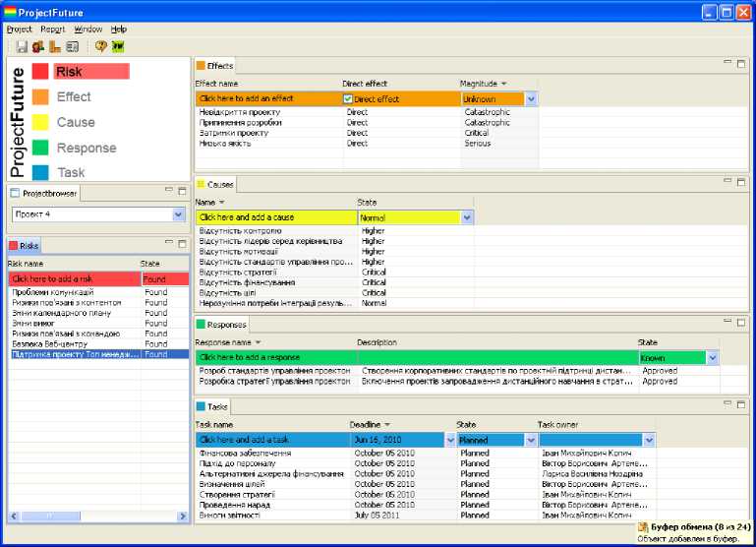756x547 pixels.
Task: Click the yellow Cause square icon
Action: (x=40, y=122)
